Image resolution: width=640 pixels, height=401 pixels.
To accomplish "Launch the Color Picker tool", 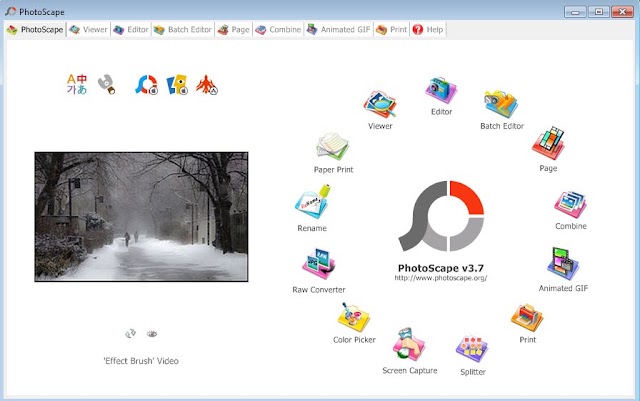I will pos(354,317).
